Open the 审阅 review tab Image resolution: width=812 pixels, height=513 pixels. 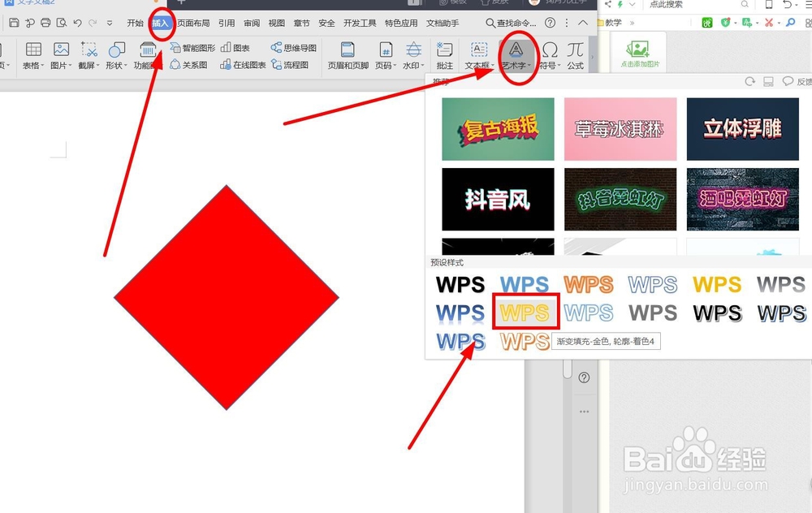coord(251,24)
